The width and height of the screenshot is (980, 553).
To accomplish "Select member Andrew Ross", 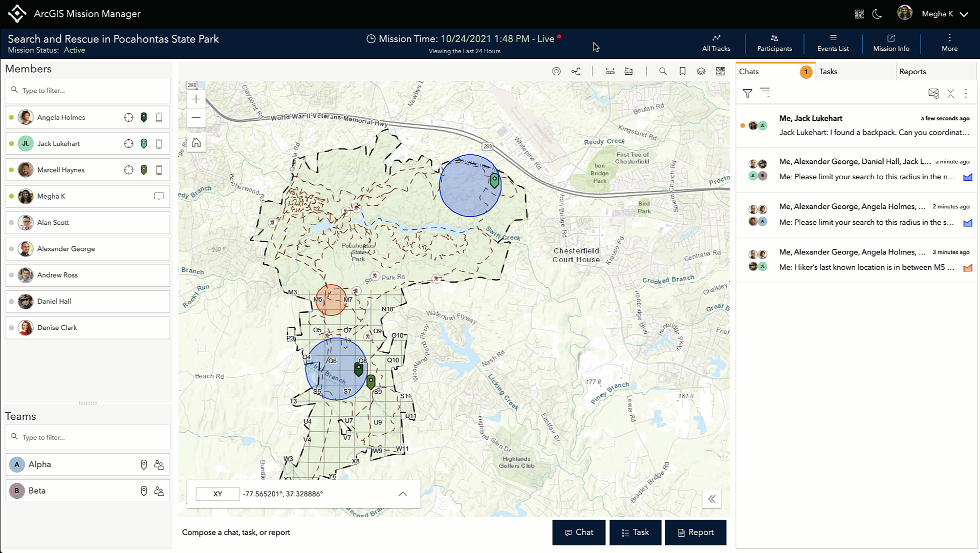I will tap(88, 275).
